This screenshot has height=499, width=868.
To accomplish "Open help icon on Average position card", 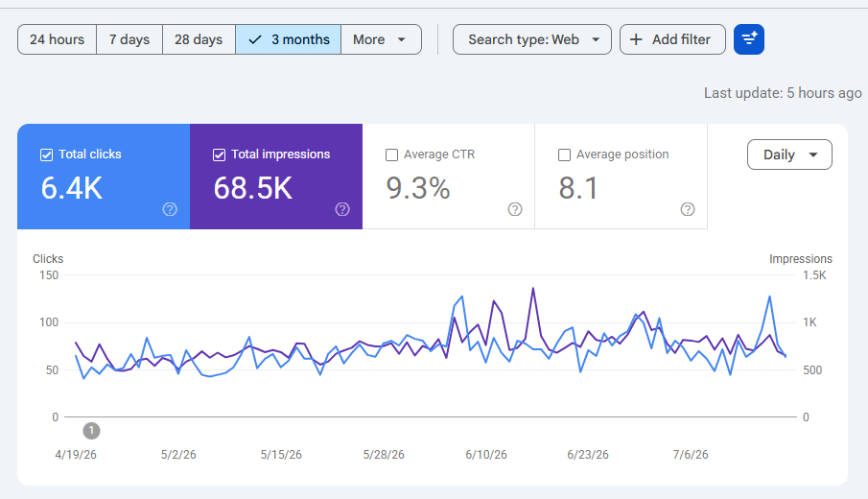I will (x=688, y=209).
